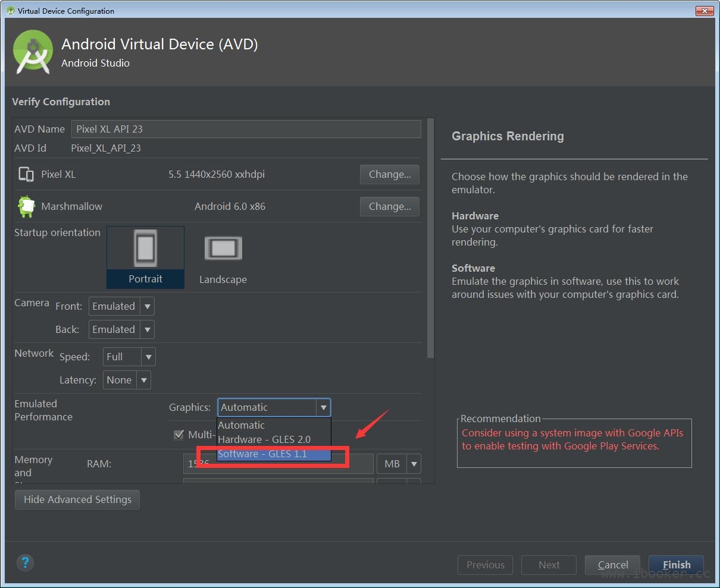Click the 5.5 1440x2560 xxhdpi text
Image resolution: width=720 pixels, height=588 pixels.
pyautogui.click(x=217, y=174)
